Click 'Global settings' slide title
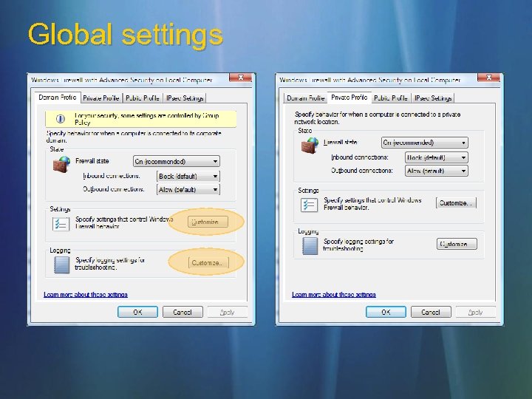 click(x=125, y=34)
